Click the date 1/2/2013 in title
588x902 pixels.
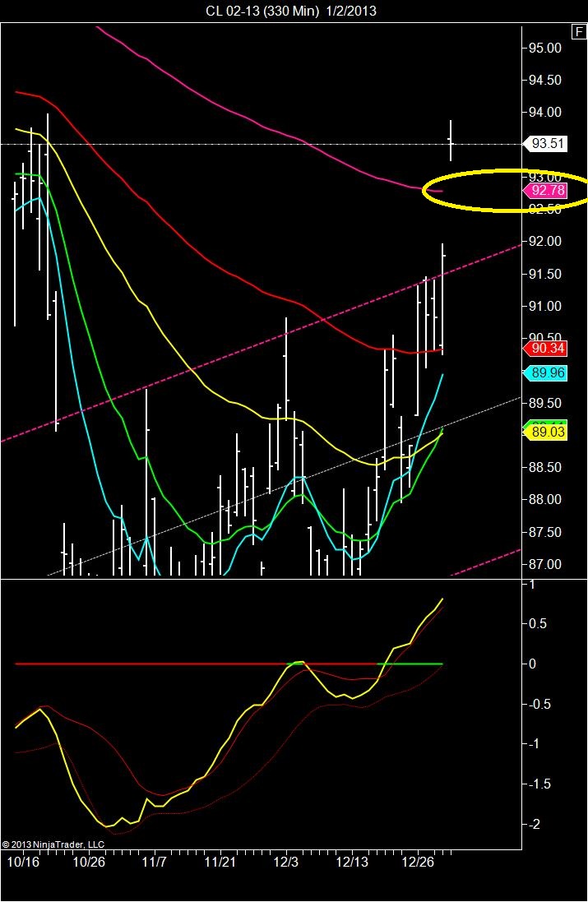pos(351,11)
